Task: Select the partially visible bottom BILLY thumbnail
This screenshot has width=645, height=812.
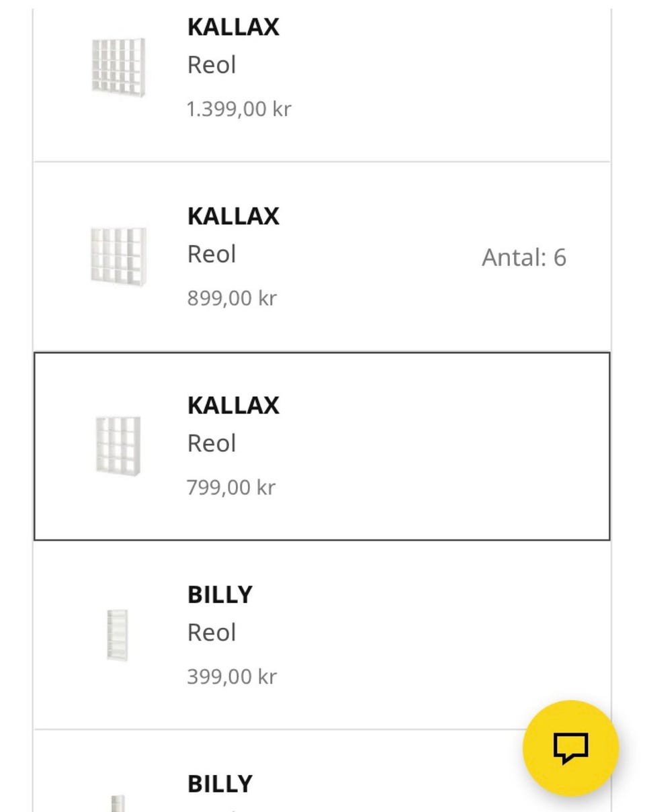Action: (118, 803)
